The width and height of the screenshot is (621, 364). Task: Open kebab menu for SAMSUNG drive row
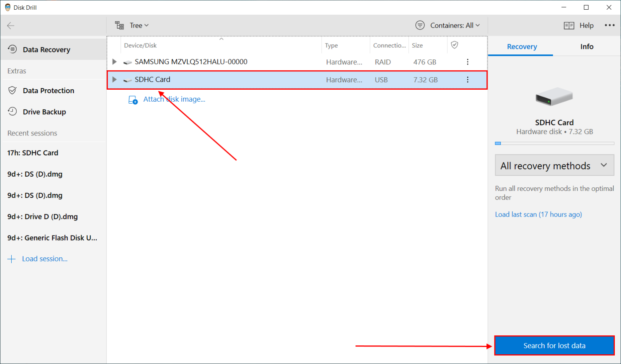(x=467, y=62)
